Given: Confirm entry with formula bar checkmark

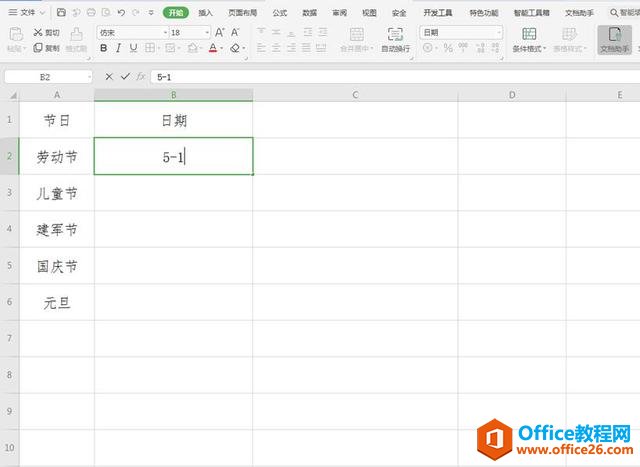Looking at the screenshot, I should click(x=125, y=76).
